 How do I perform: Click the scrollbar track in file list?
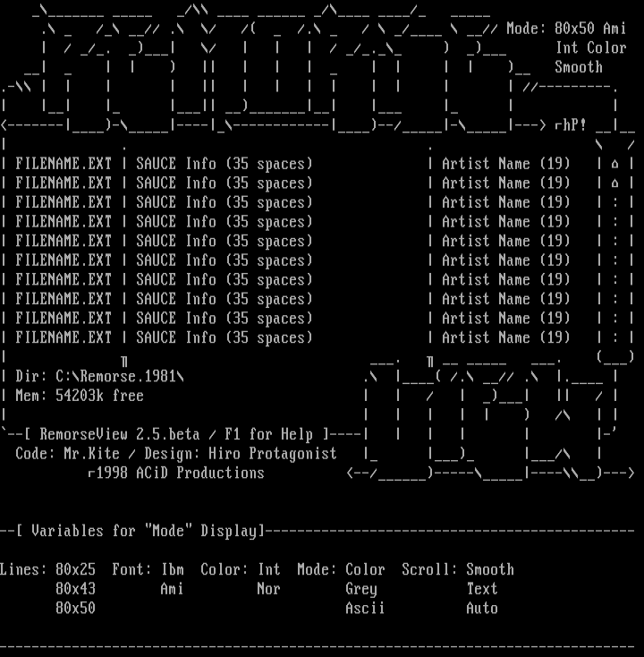pyautogui.click(x=615, y=260)
